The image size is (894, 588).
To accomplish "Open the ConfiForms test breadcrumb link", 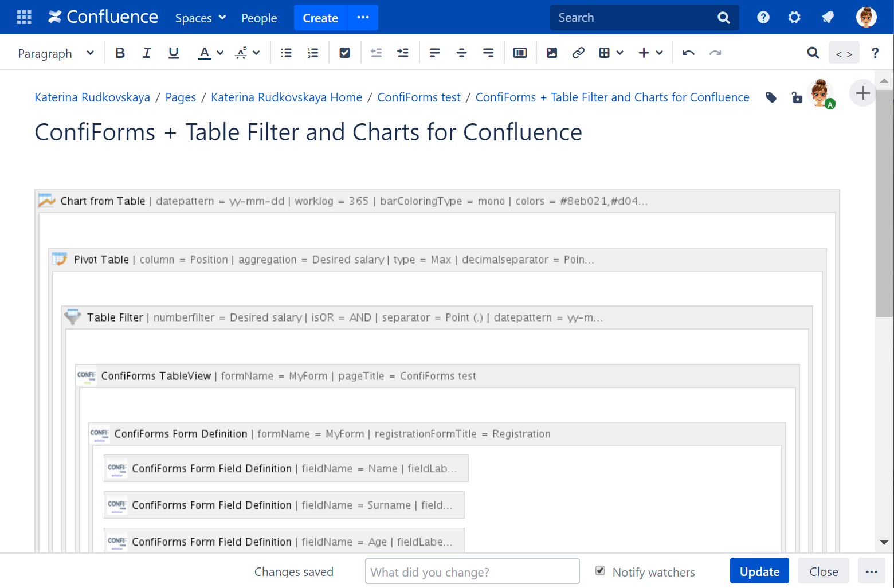I will (x=418, y=97).
